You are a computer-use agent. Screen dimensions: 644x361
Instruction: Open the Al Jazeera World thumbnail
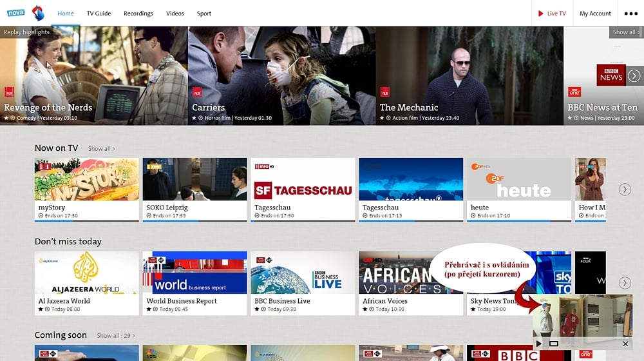pyautogui.click(x=87, y=273)
